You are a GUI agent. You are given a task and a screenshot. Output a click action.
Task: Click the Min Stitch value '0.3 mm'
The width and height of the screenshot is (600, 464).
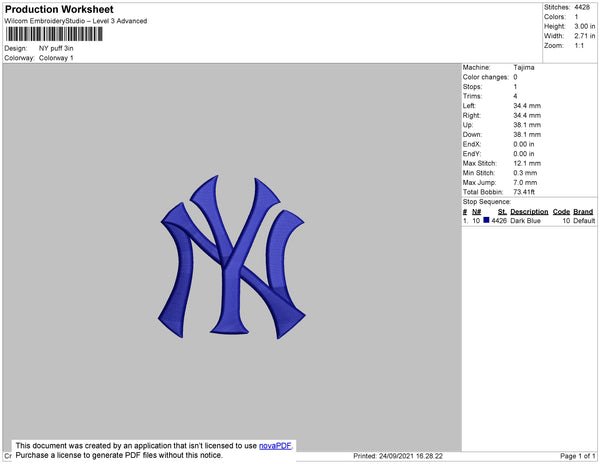click(x=525, y=173)
